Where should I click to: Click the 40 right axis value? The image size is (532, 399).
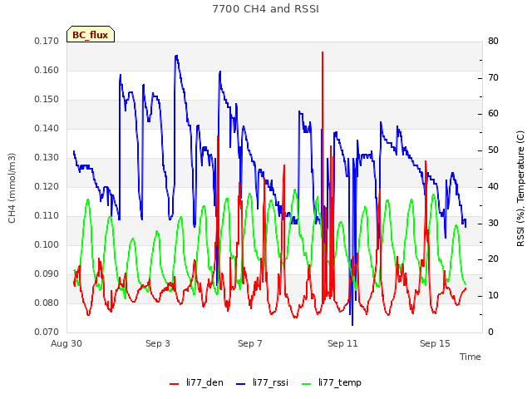coord(493,186)
